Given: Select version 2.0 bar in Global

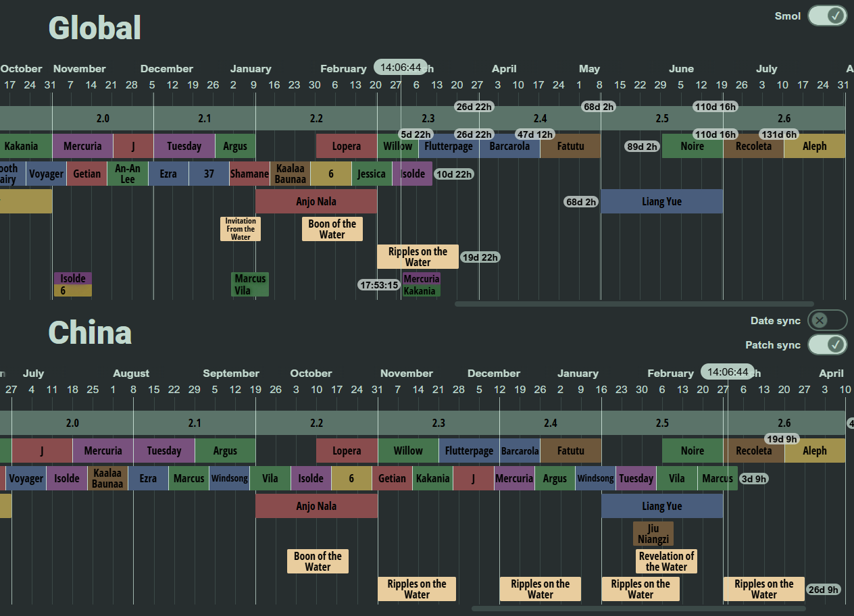Looking at the screenshot, I should click(103, 118).
